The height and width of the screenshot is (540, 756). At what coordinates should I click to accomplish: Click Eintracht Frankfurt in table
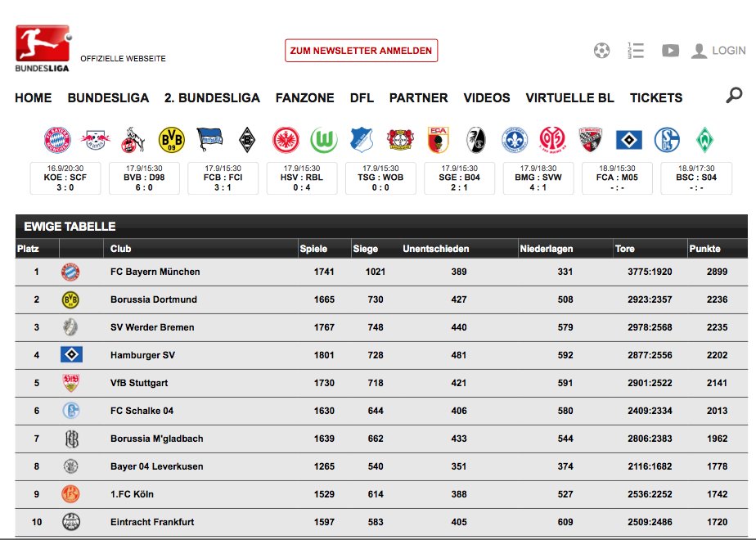(152, 522)
